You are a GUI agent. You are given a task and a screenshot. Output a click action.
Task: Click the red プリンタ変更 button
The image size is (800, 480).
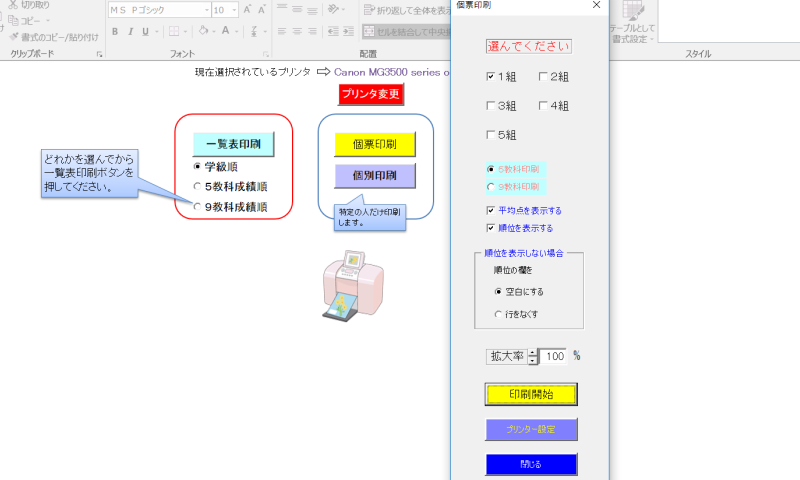tap(371, 94)
